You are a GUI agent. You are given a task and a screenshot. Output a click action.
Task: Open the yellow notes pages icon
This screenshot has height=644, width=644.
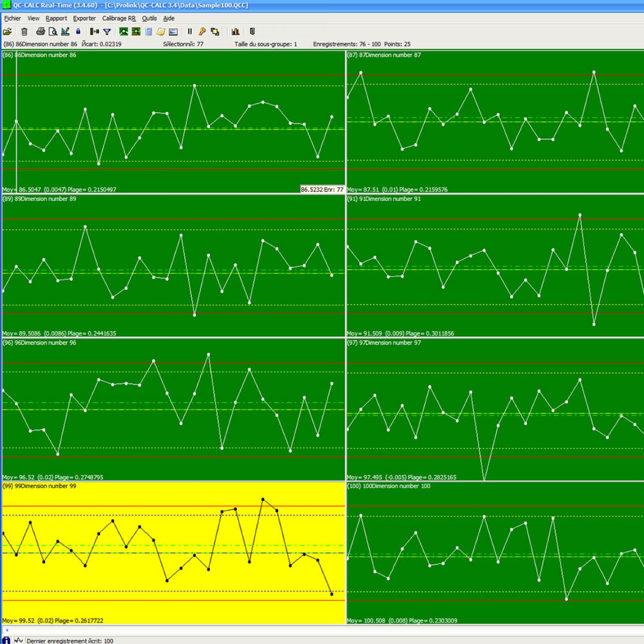(161, 31)
